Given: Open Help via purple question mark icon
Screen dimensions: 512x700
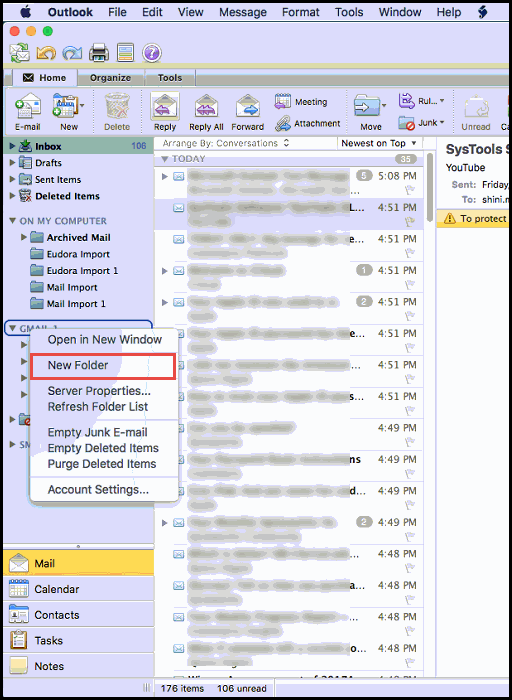Looking at the screenshot, I should point(152,53).
